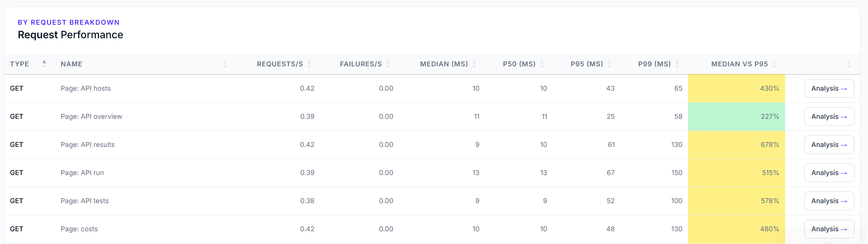Viewport: 868px width, 244px height.
Task: Click the yellow 678% median cell
Action: coord(736,145)
